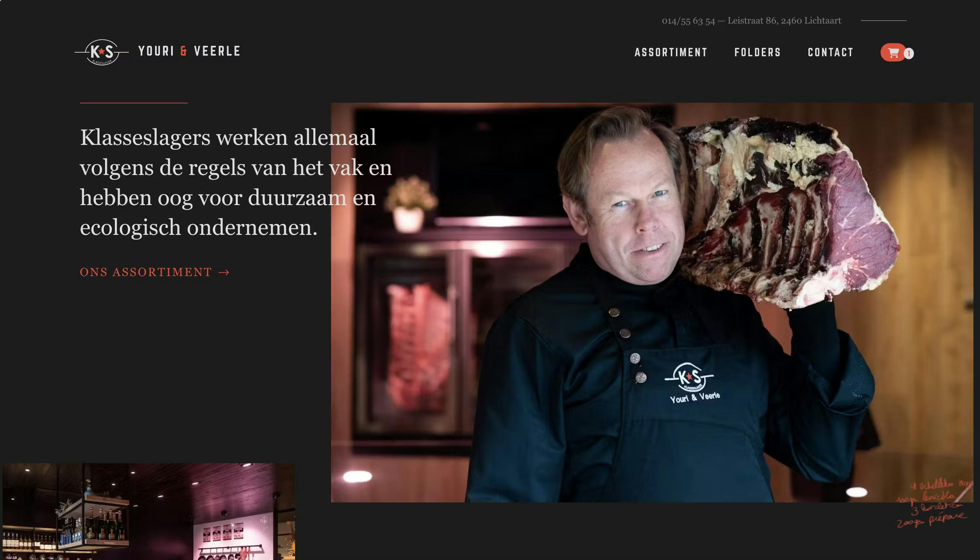Open the Folders menu item
This screenshot has width=980, height=560.
[757, 52]
